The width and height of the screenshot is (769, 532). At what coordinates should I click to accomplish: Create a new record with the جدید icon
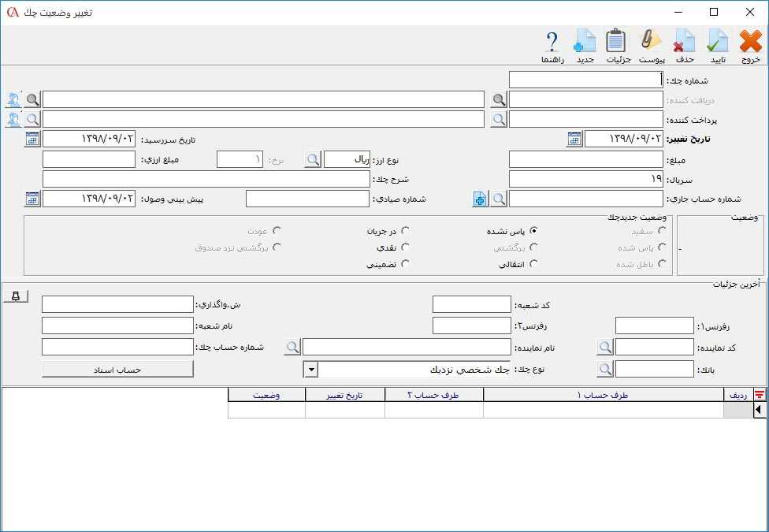click(585, 43)
